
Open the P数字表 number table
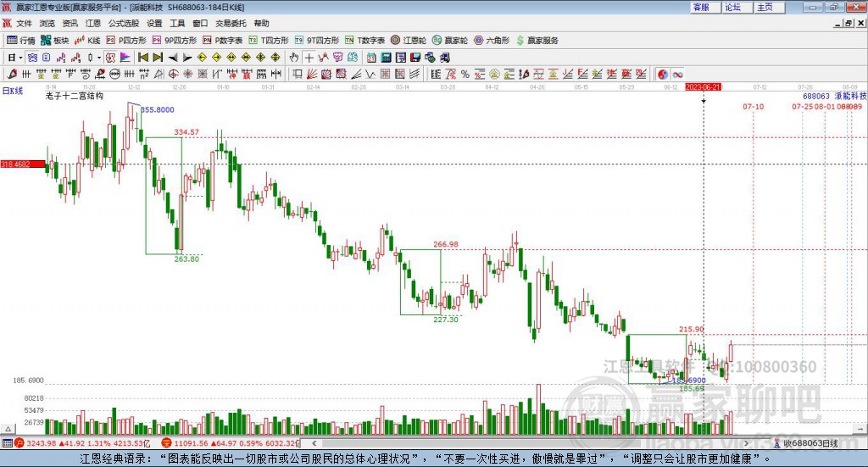click(223, 41)
